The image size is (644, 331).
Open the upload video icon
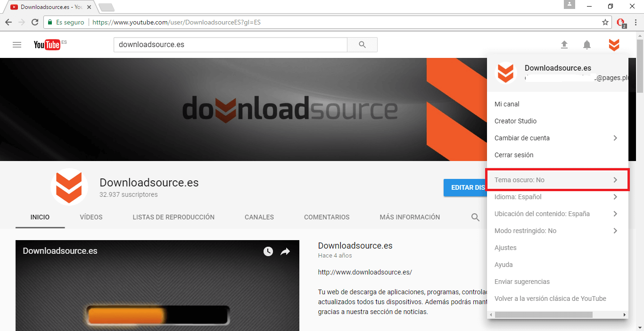tap(564, 45)
